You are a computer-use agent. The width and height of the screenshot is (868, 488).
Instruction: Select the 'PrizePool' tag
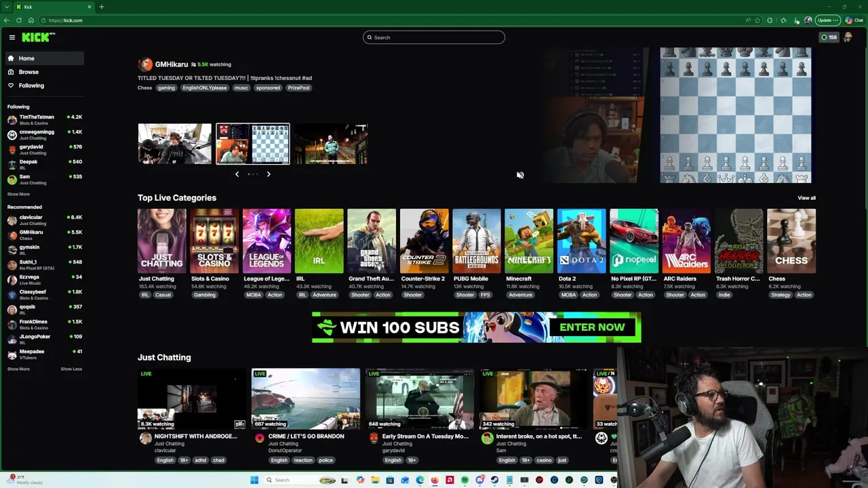pyautogui.click(x=298, y=88)
